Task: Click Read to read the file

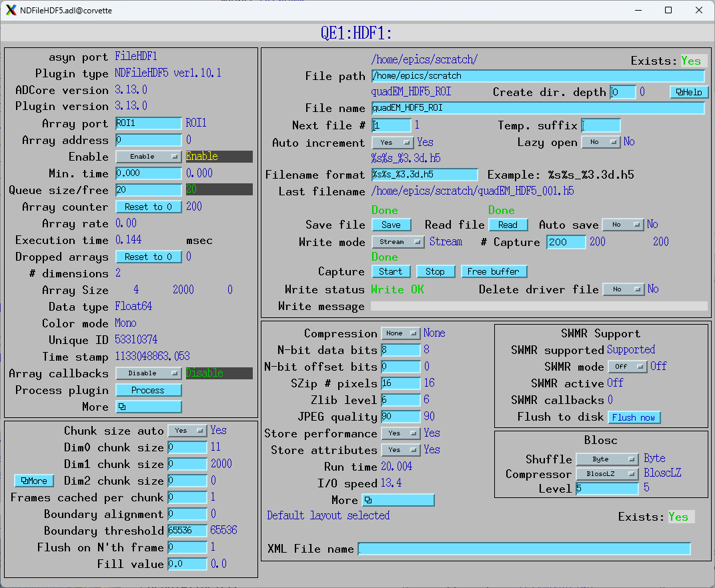Action: click(508, 225)
